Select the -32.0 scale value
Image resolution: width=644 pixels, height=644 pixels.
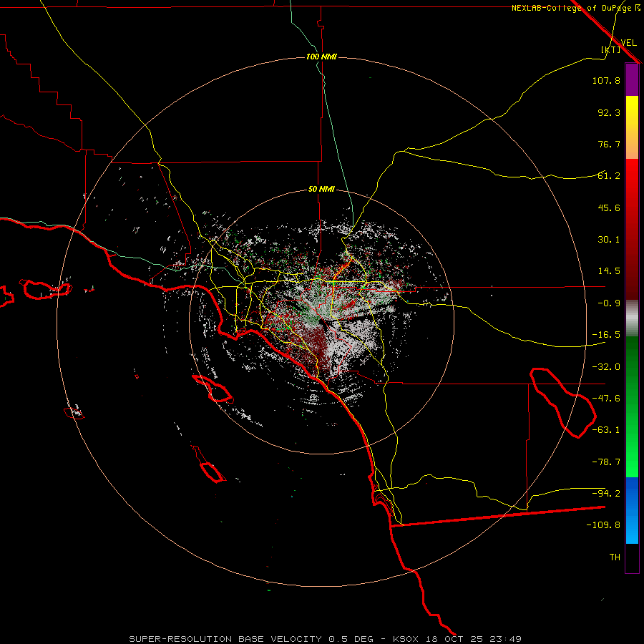(606, 367)
